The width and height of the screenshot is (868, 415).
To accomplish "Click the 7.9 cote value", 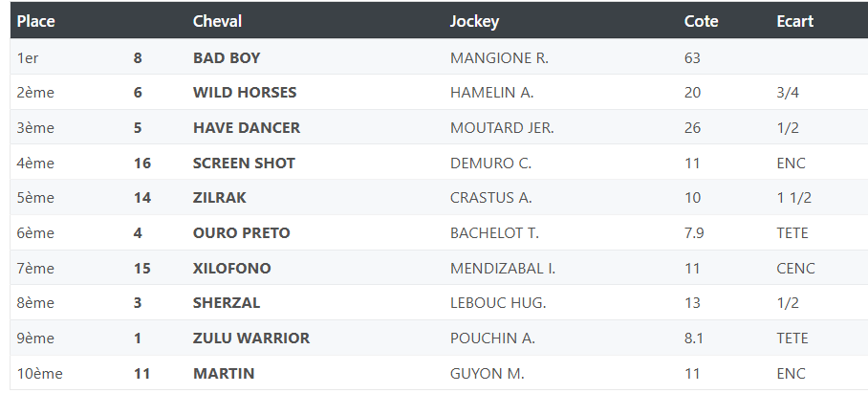I will (x=694, y=233).
